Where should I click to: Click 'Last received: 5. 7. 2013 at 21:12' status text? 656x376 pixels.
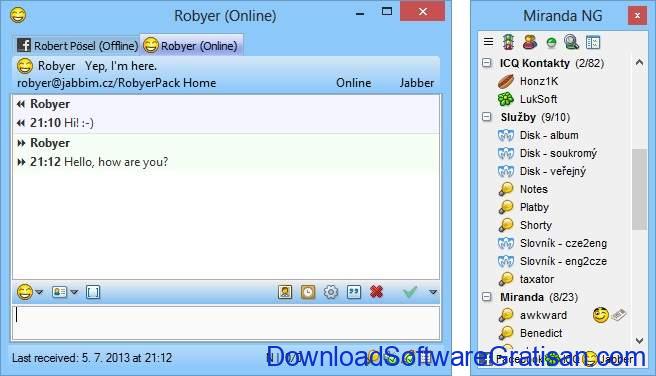[x=92, y=358]
